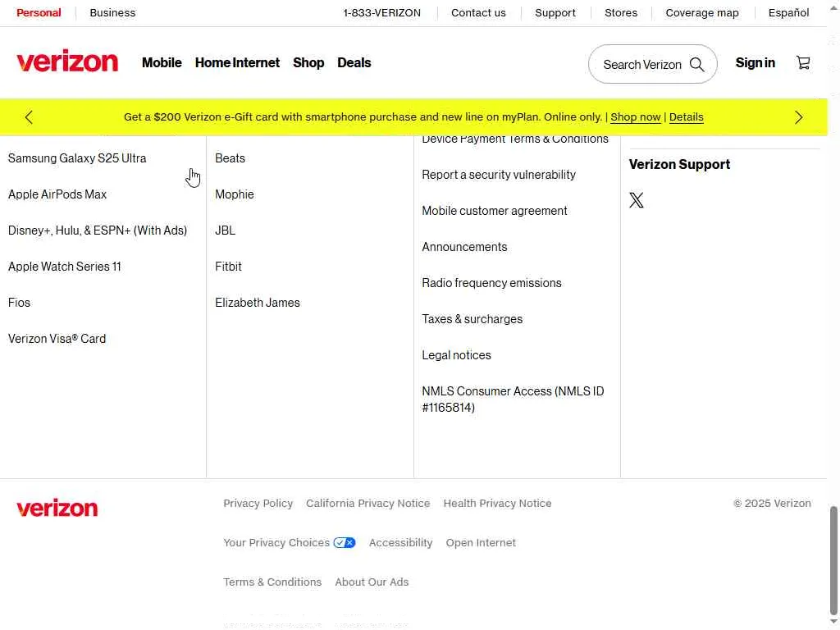Viewport: 840px width, 630px height.
Task: Click the Verizon logo in header
Action: tap(67, 62)
